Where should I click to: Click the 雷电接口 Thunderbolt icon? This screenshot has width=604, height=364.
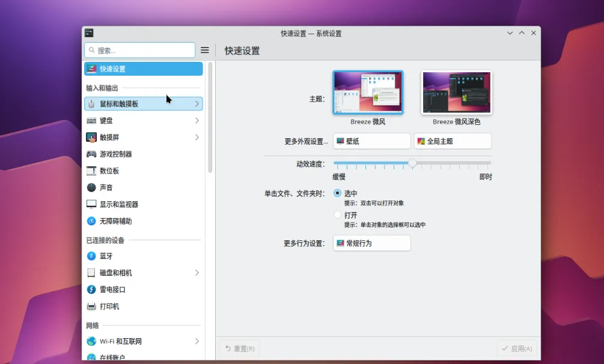(91, 290)
